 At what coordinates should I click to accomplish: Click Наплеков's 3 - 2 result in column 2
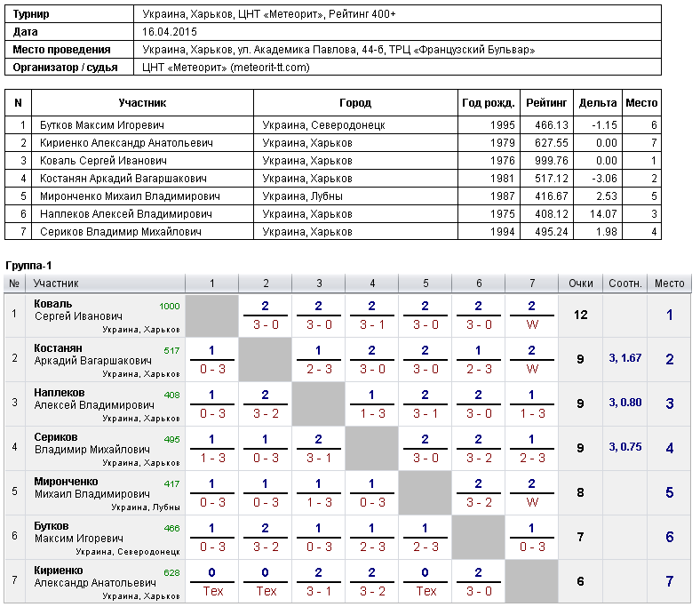click(266, 414)
